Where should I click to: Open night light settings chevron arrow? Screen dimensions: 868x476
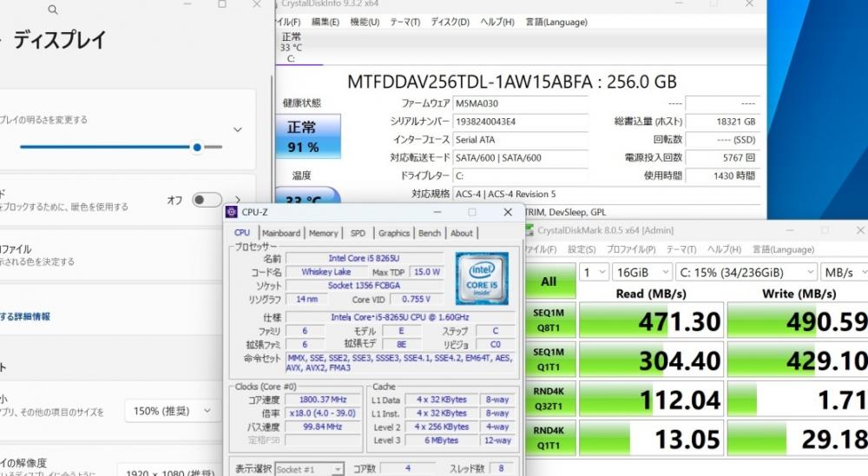point(238,200)
